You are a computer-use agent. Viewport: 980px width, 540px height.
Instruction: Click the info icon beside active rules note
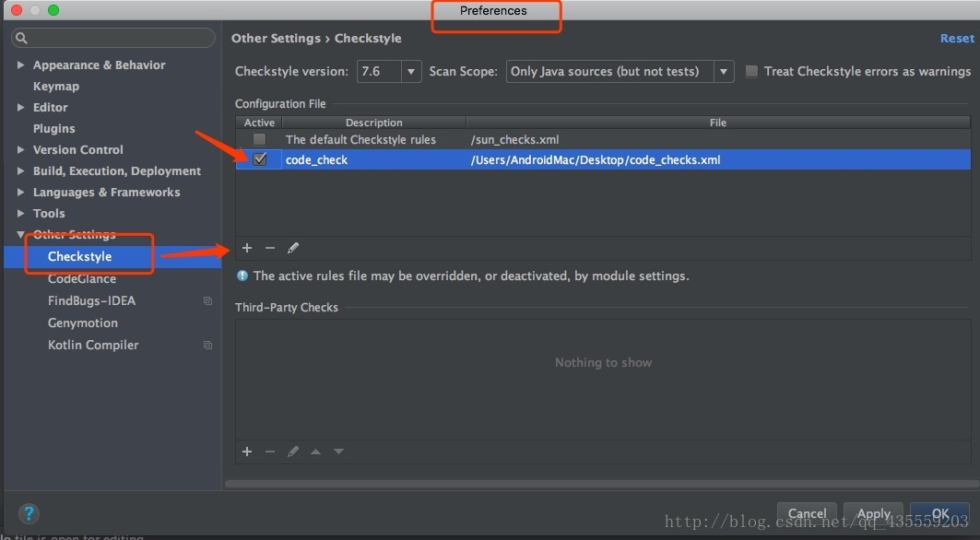tap(242, 276)
